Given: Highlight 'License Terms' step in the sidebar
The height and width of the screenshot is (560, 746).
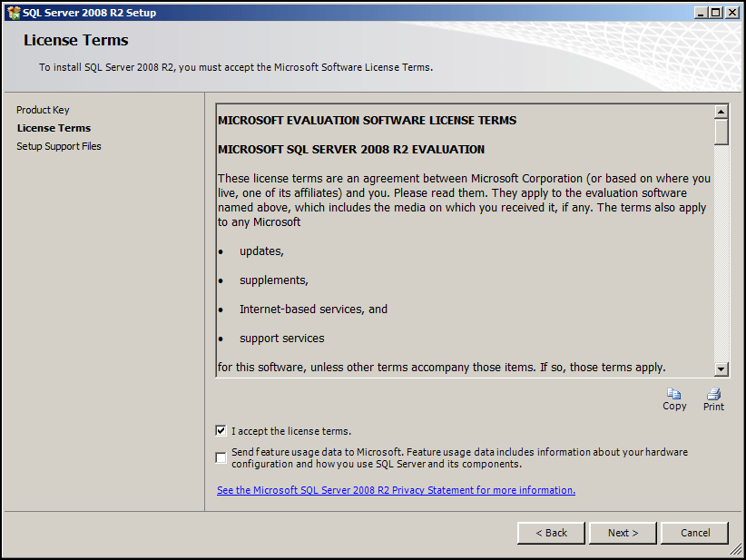Looking at the screenshot, I should pyautogui.click(x=43, y=128).
